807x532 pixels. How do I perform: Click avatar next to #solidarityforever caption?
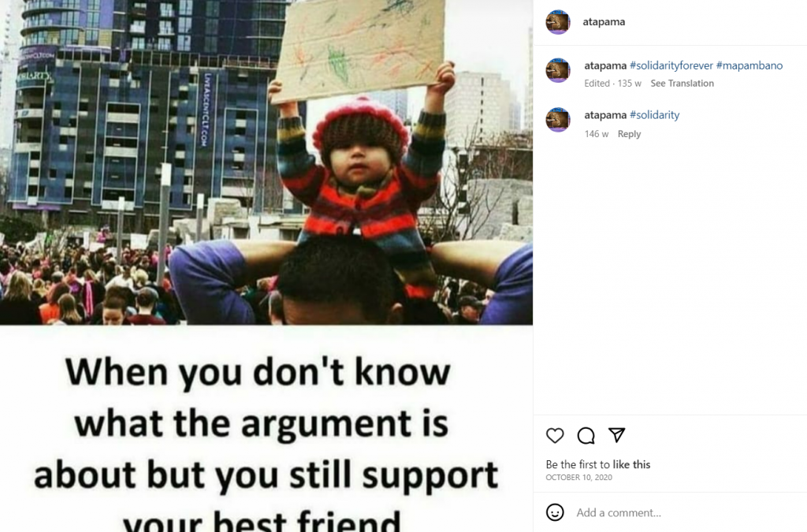[558, 70]
